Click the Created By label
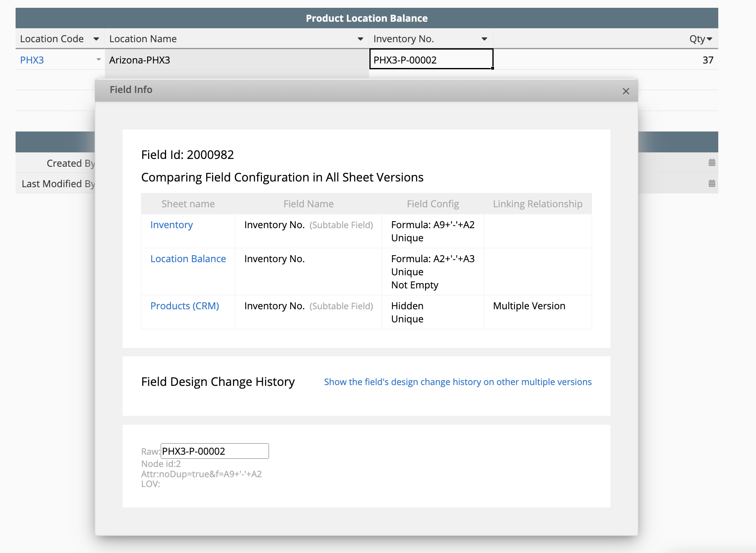Viewport: 756px width, 553px height. [x=71, y=163]
